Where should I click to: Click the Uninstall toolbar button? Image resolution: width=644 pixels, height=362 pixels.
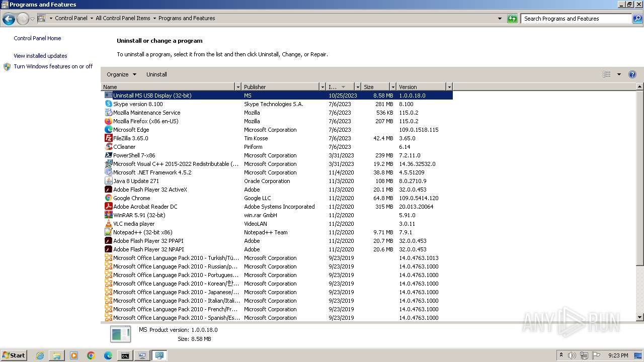[x=156, y=74]
